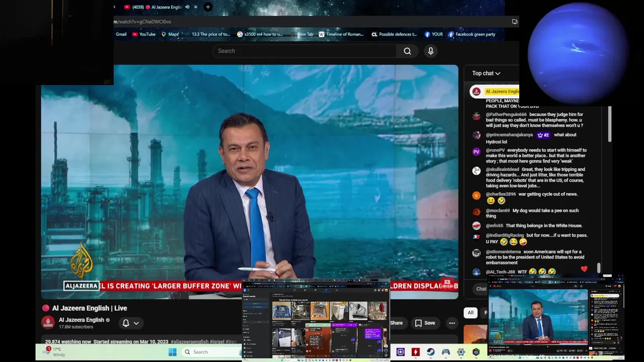Select the Al Jazeera stream window preview thumbnail

coord(555,318)
